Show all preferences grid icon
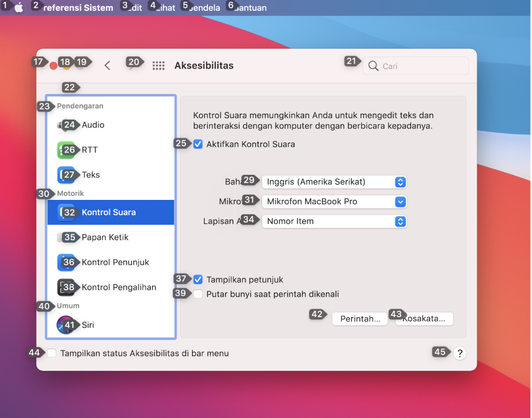532x418 pixels. (158, 65)
